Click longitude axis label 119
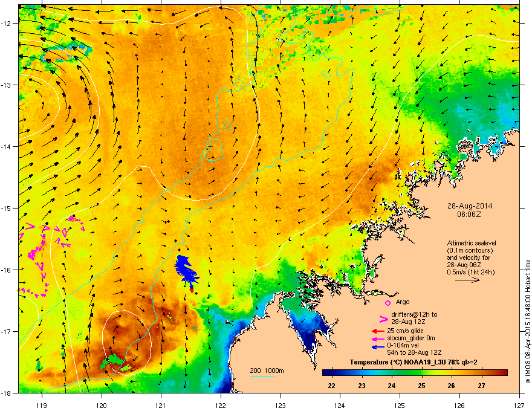 [x=42, y=405]
